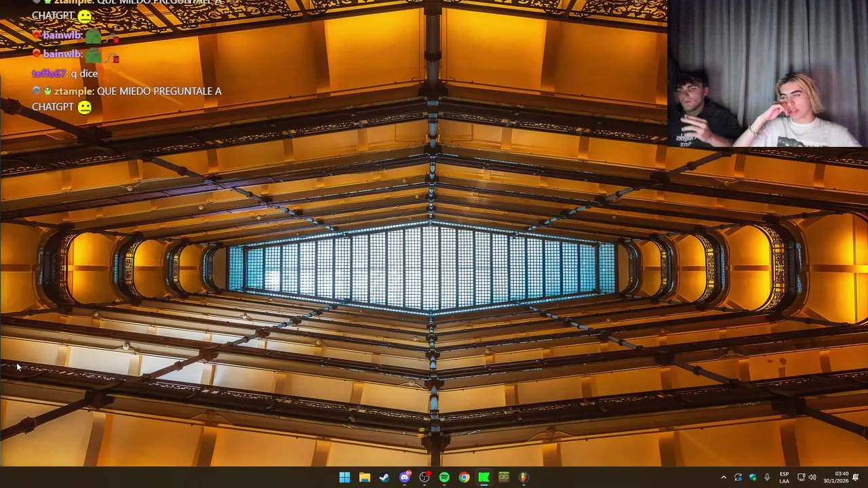Open the infinity-symbol taskbar app
The height and width of the screenshot is (488, 868).
tap(504, 477)
